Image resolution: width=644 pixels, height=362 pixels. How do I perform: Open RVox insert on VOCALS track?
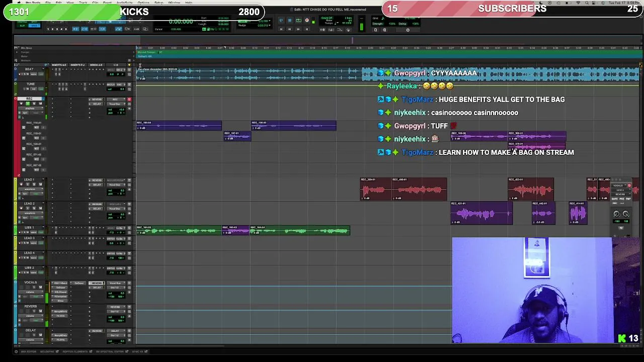click(x=60, y=301)
